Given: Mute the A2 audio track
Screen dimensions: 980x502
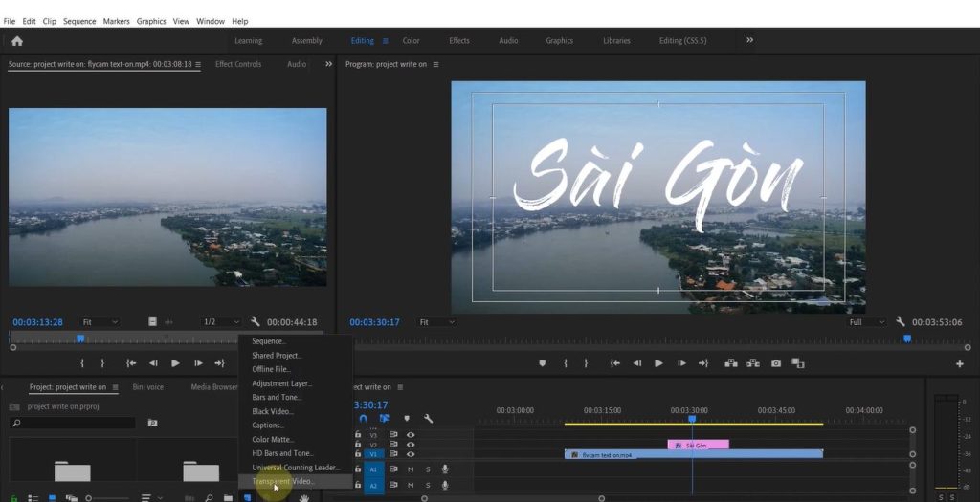Looking at the screenshot, I should click(x=411, y=485).
